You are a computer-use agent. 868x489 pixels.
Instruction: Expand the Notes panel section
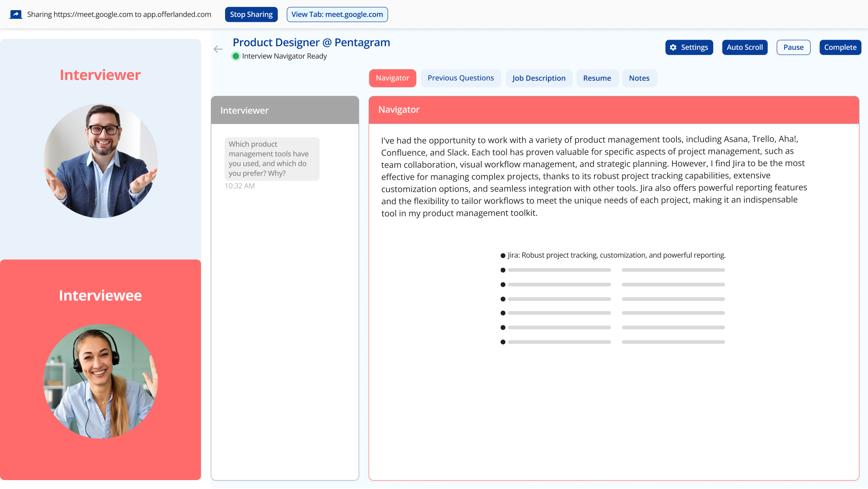[640, 78]
